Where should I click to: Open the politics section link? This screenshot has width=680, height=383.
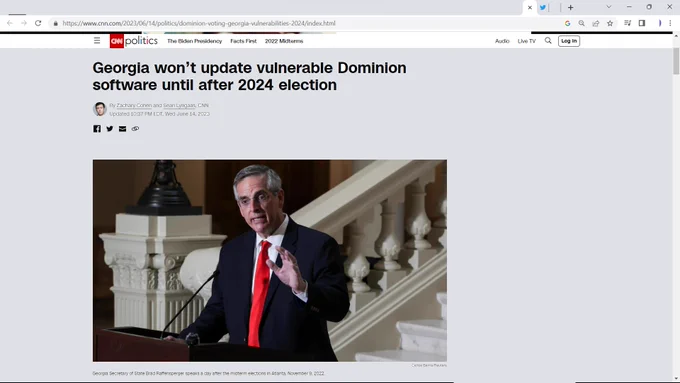click(141, 41)
